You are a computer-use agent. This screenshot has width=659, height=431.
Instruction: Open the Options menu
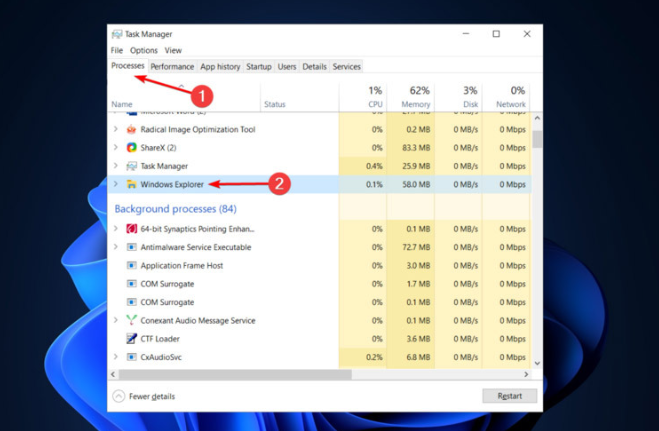point(143,50)
